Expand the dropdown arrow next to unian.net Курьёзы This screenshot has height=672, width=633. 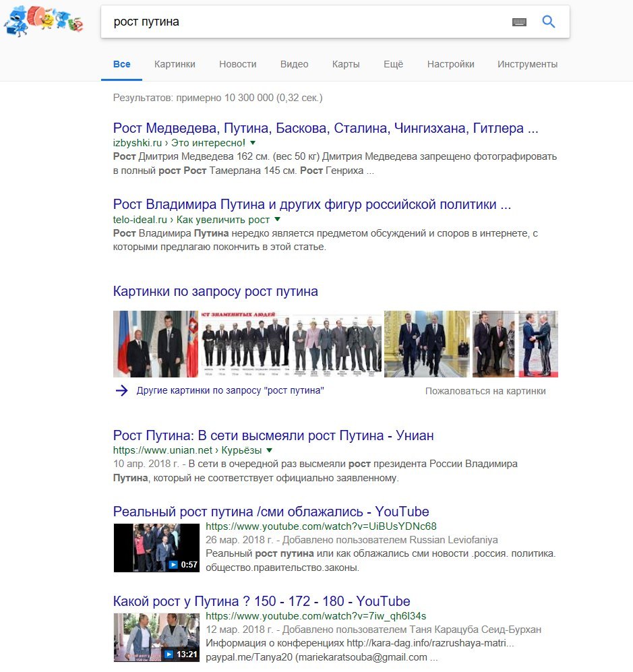[x=269, y=450]
